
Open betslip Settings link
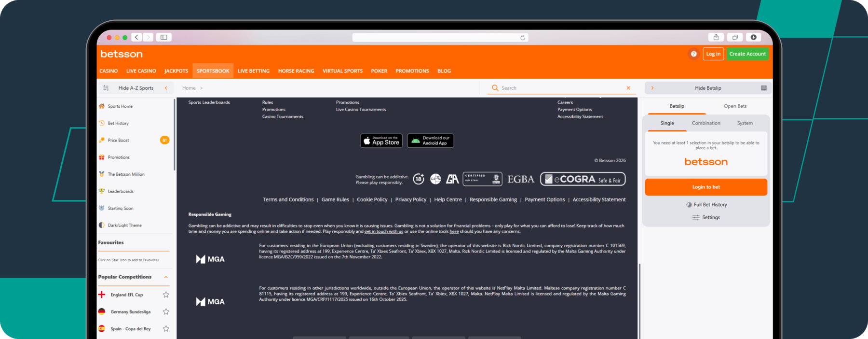(706, 217)
